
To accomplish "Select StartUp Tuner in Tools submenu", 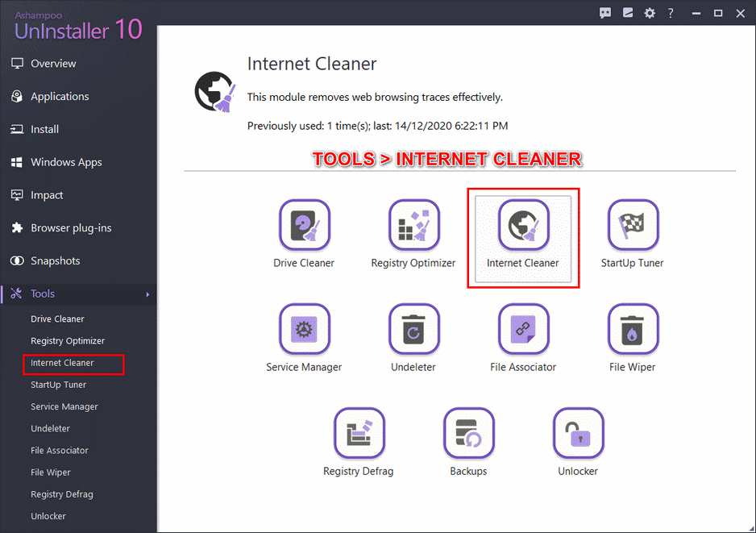I will pyautogui.click(x=58, y=385).
